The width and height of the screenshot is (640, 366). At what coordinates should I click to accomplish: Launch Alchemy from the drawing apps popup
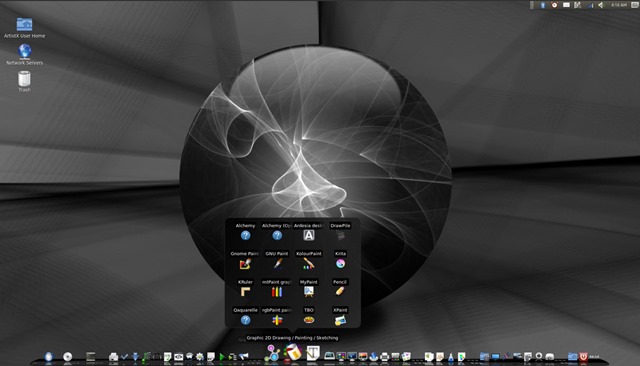coord(245,235)
